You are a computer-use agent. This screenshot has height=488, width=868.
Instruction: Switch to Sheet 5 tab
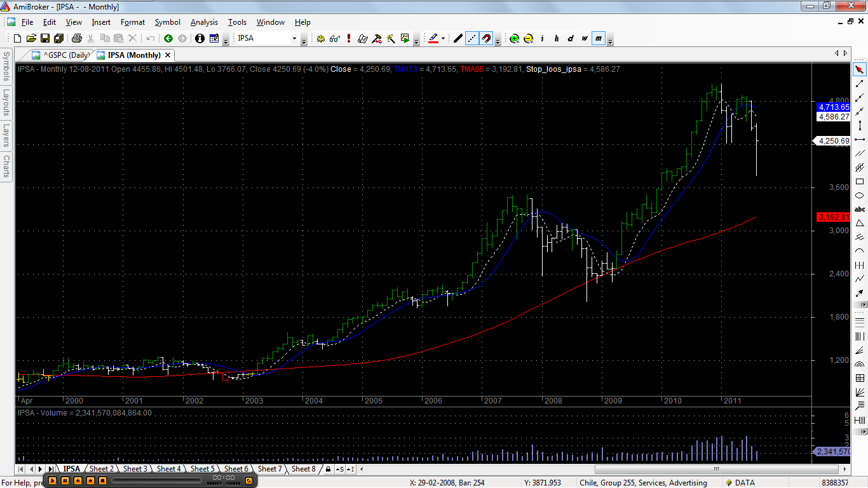coord(202,469)
